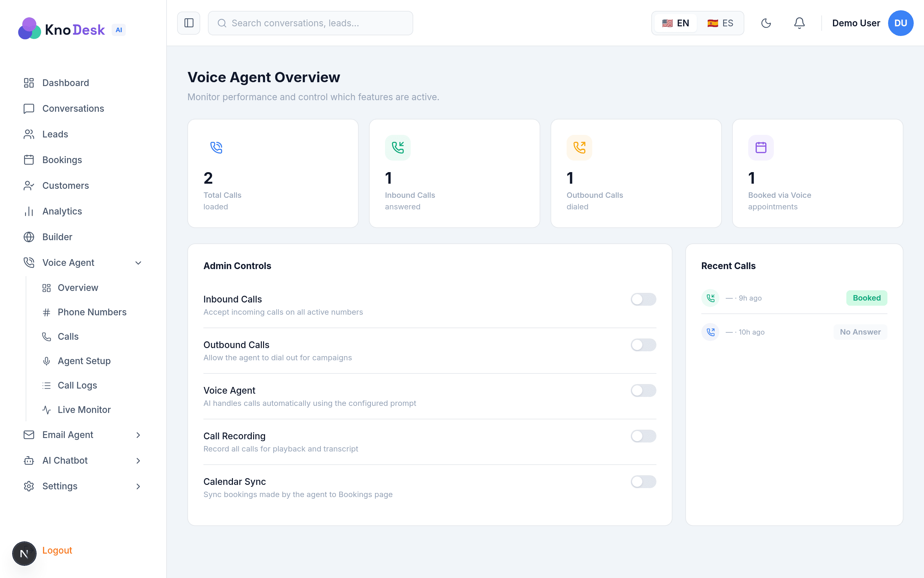Click the DU user avatar
Image resolution: width=924 pixels, height=578 pixels.
click(x=900, y=23)
